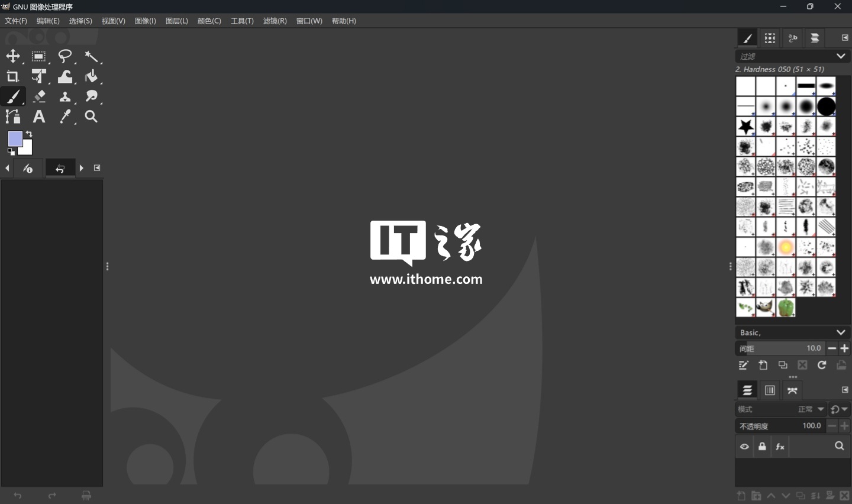Select the Zoom magnifier tool
The width and height of the screenshot is (852, 504).
pos(91,117)
